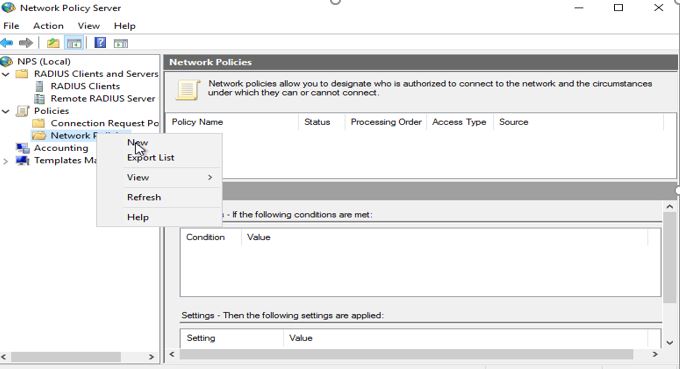Click the Back arrow toolbar icon
This screenshot has width=680, height=369.
[x=7, y=42]
